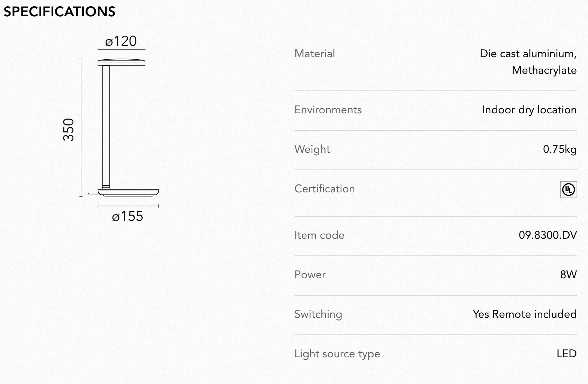The width and height of the screenshot is (588, 384).
Task: Click the Light source type label
Action: pos(337,354)
